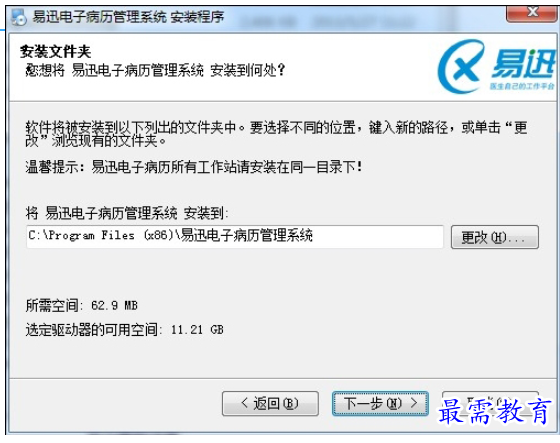This screenshot has width=560, height=443.
Task: Click the 安装文件夹 heading
Action: point(55,51)
